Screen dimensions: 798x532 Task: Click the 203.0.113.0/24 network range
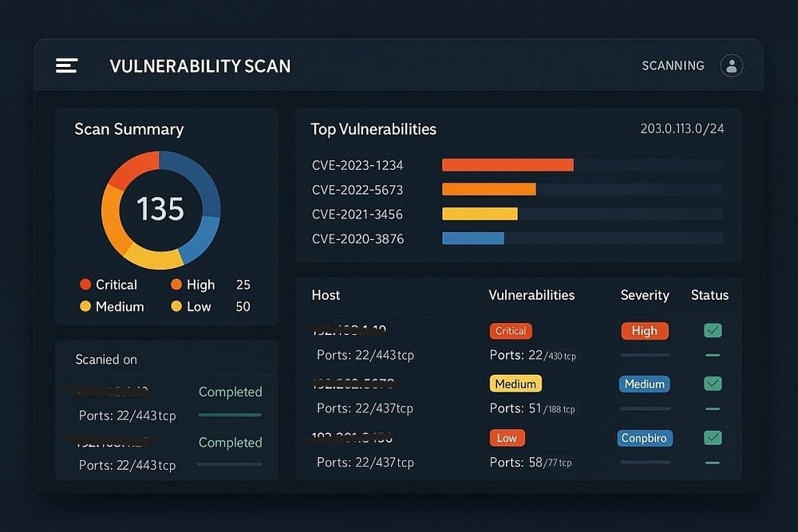pyautogui.click(x=682, y=128)
